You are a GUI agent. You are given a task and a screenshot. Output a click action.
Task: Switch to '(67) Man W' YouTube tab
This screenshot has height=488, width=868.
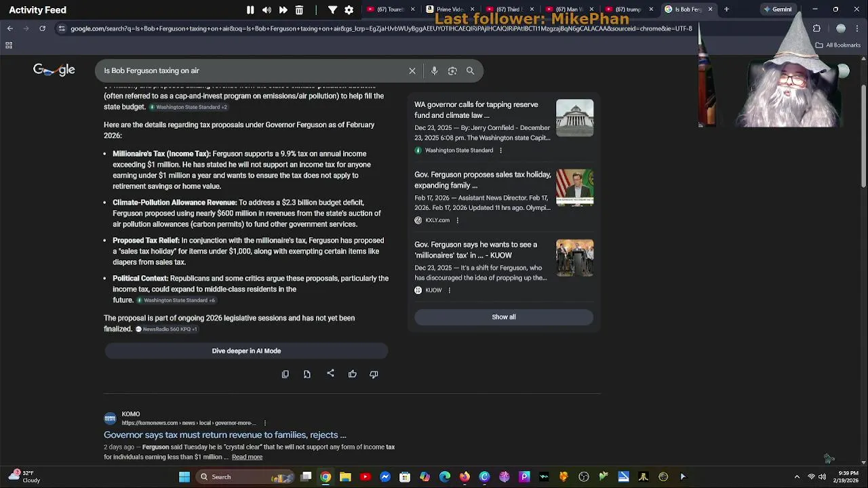tap(570, 9)
